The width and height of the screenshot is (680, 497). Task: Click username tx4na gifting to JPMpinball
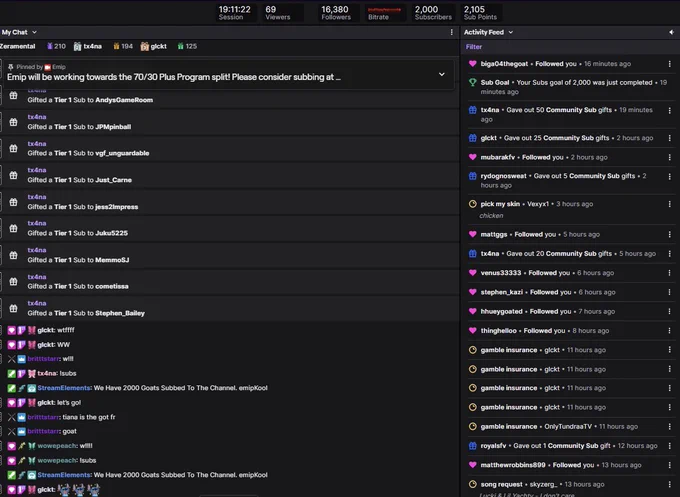point(37,117)
